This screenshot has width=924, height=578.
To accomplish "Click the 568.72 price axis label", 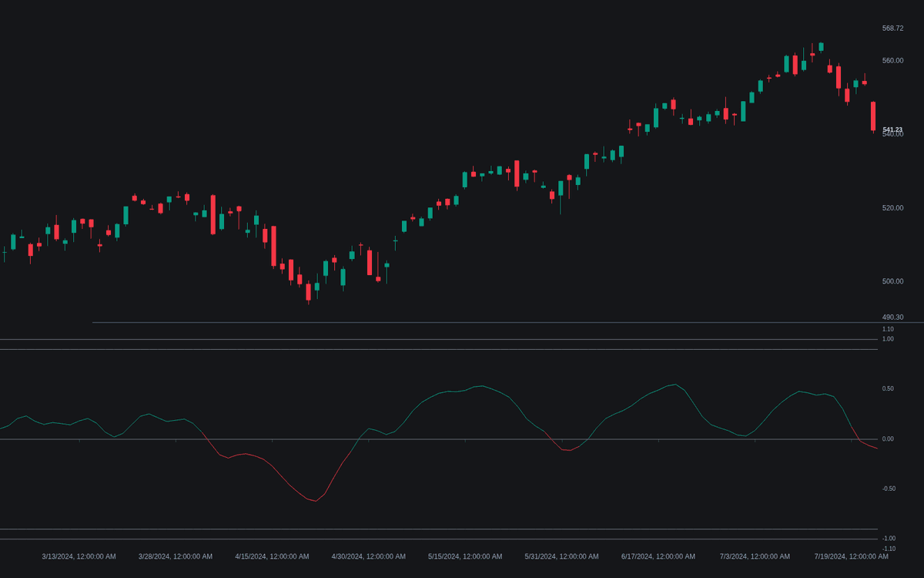I will pos(892,29).
